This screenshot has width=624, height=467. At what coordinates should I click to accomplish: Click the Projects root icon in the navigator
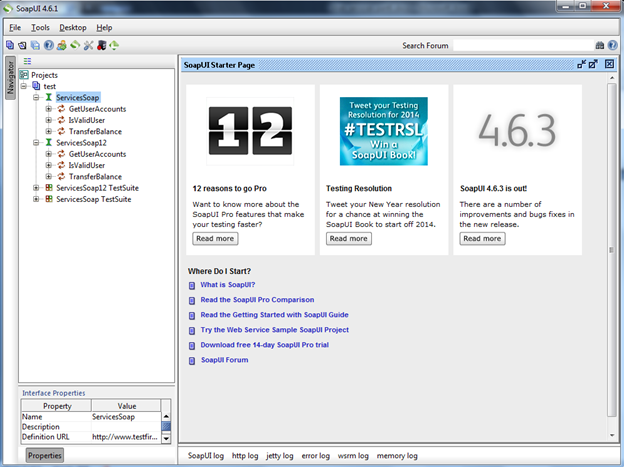pyautogui.click(x=24, y=75)
